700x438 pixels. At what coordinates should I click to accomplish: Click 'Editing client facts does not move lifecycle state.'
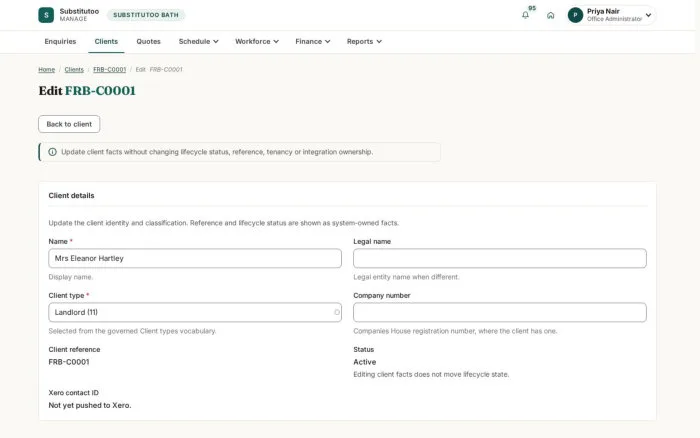(x=431, y=374)
